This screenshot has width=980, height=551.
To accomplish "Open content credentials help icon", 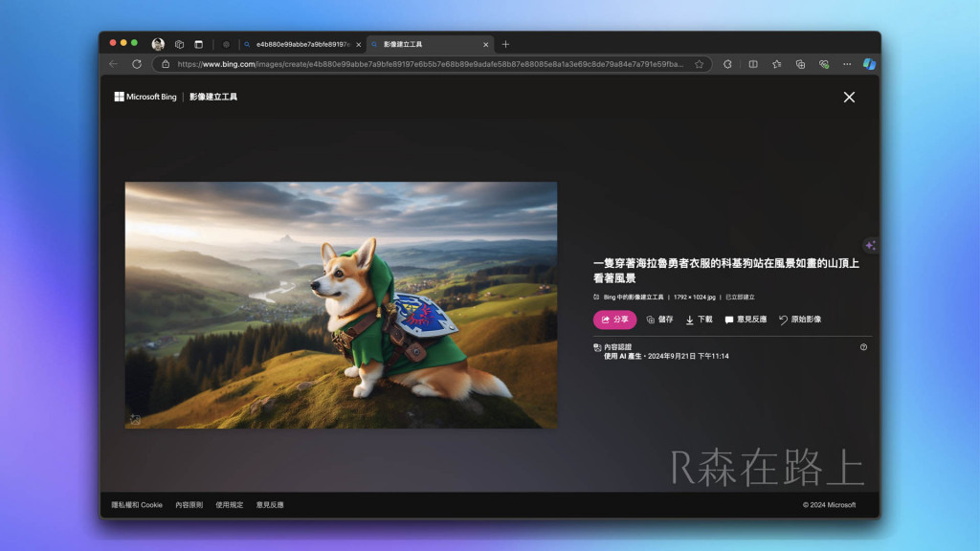I will [864, 347].
